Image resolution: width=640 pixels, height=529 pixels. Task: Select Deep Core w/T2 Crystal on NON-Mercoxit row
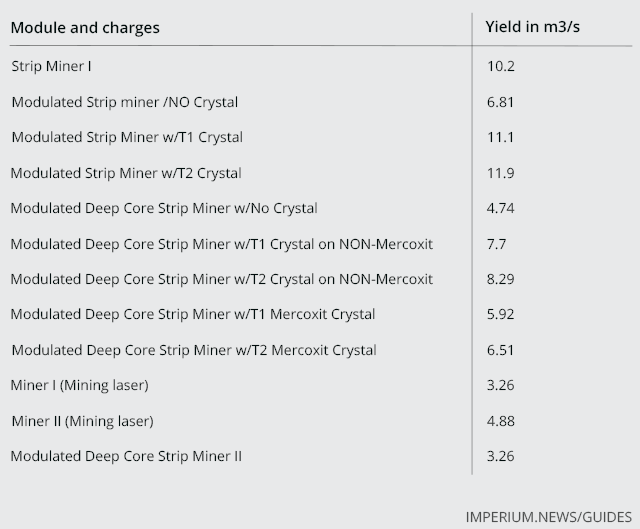pos(321,279)
